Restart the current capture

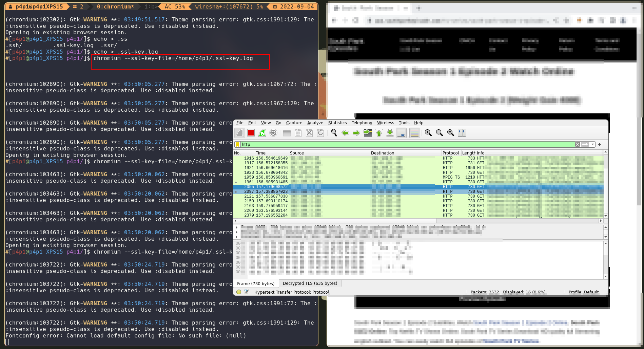point(262,133)
